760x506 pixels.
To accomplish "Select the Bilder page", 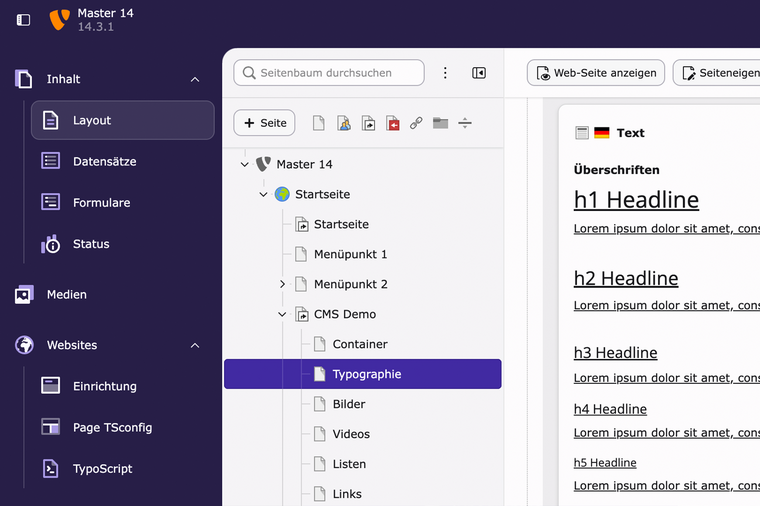I will [x=349, y=404].
